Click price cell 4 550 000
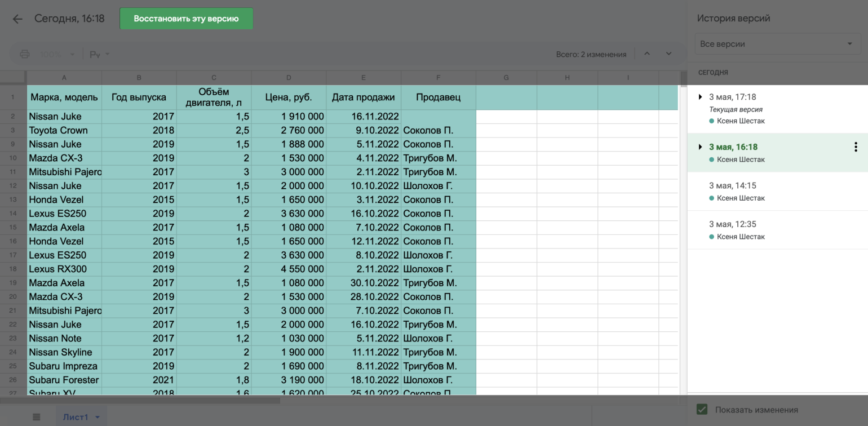This screenshot has width=868, height=426. [289, 269]
